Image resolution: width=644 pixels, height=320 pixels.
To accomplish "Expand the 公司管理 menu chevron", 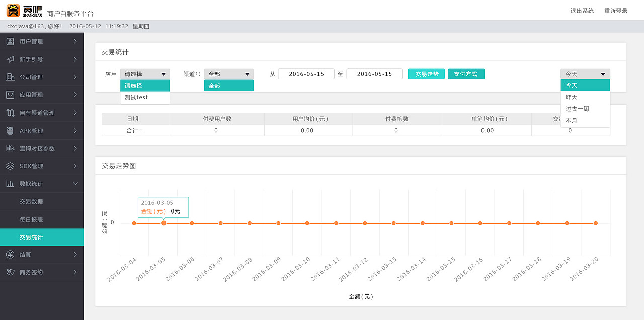I will [x=75, y=77].
